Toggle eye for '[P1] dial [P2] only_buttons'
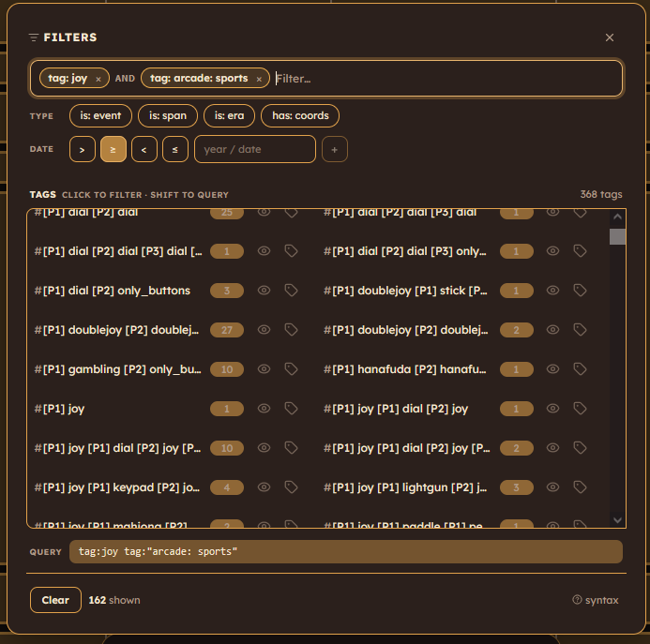 tap(265, 290)
